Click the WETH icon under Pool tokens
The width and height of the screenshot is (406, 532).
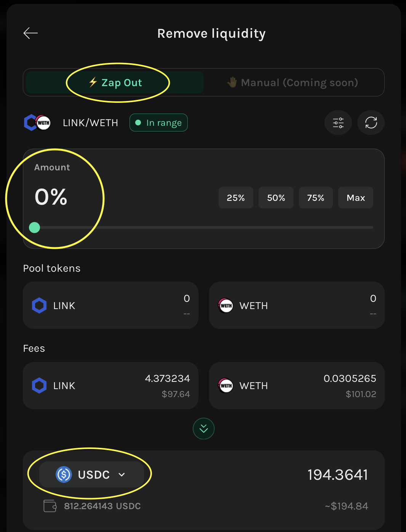pyautogui.click(x=226, y=306)
